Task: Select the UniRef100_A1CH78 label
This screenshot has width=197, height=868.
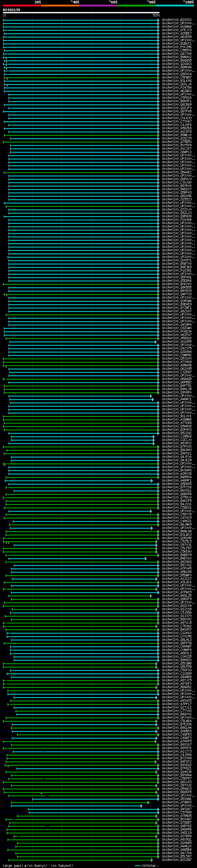Action: pyautogui.click(x=177, y=132)
